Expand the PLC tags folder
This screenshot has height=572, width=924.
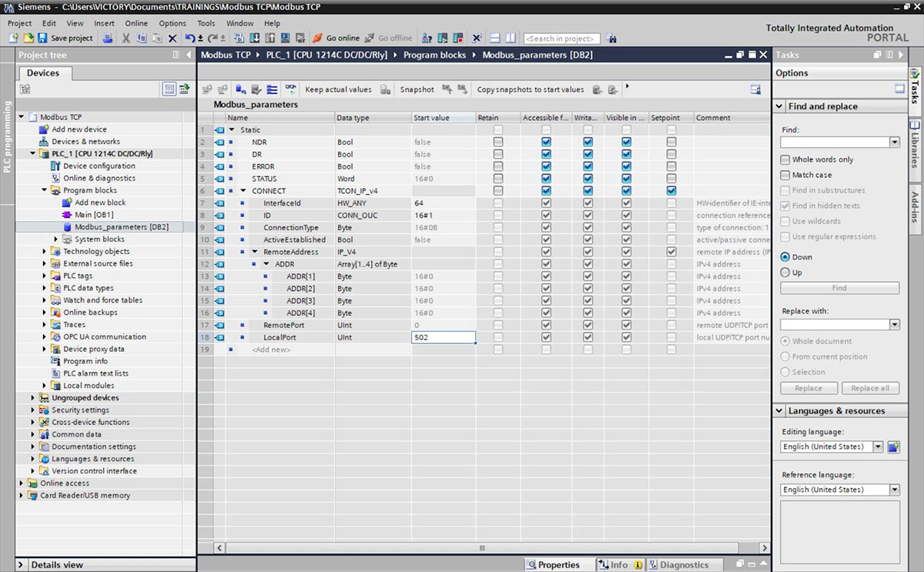[45, 276]
